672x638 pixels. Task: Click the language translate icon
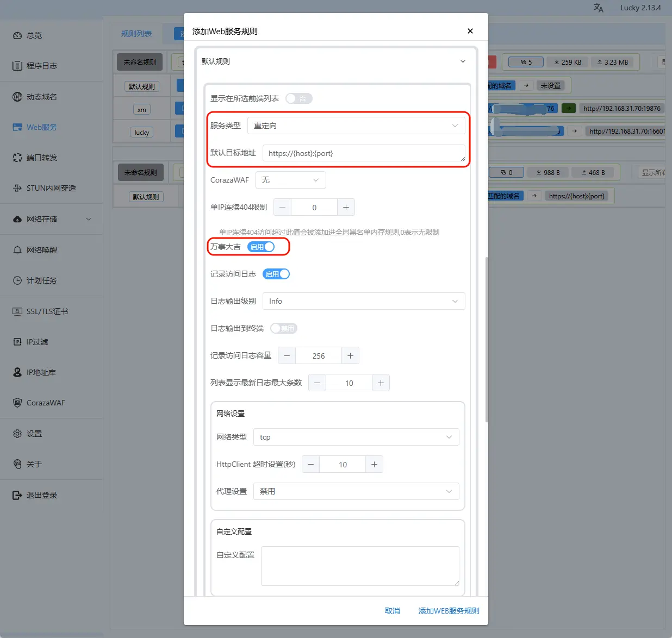(598, 8)
